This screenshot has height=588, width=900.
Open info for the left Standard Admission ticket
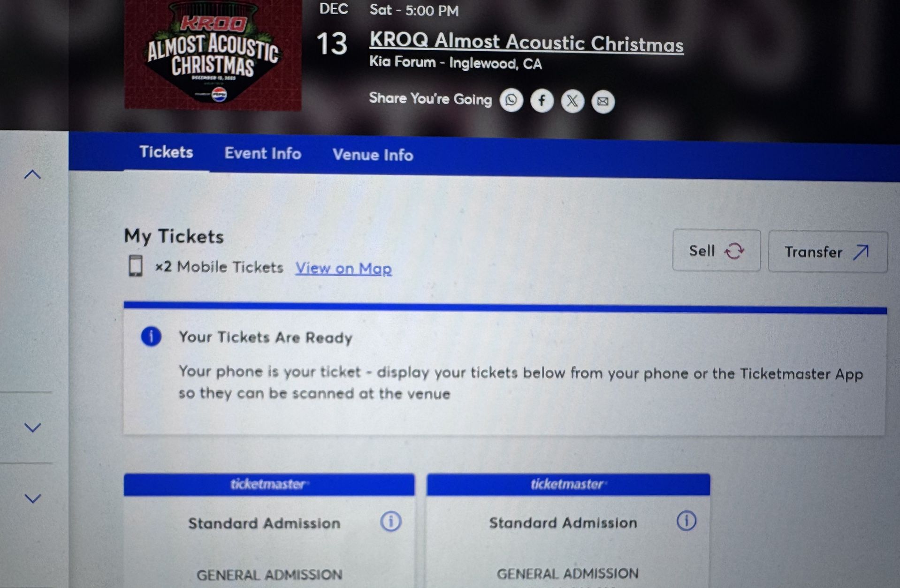[391, 520]
